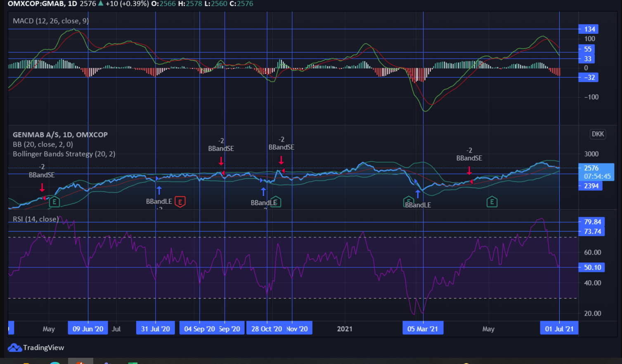Open the DKK currency selector
The width and height of the screenshot is (622, 364).
(598, 134)
